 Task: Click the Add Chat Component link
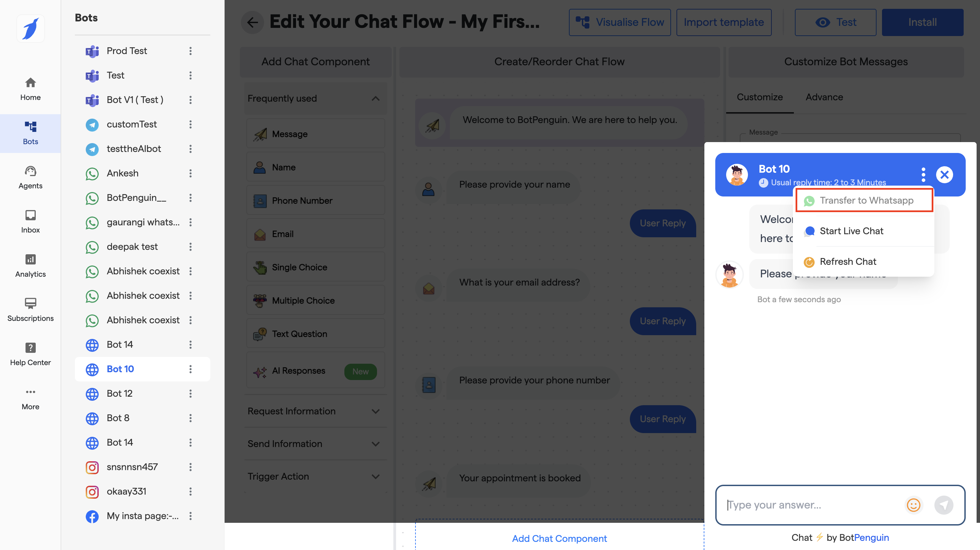pos(559,538)
